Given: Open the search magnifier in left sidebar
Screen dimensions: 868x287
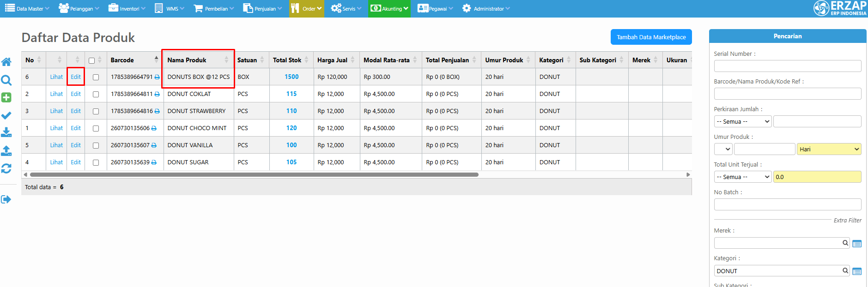Looking at the screenshot, I should click(6, 80).
